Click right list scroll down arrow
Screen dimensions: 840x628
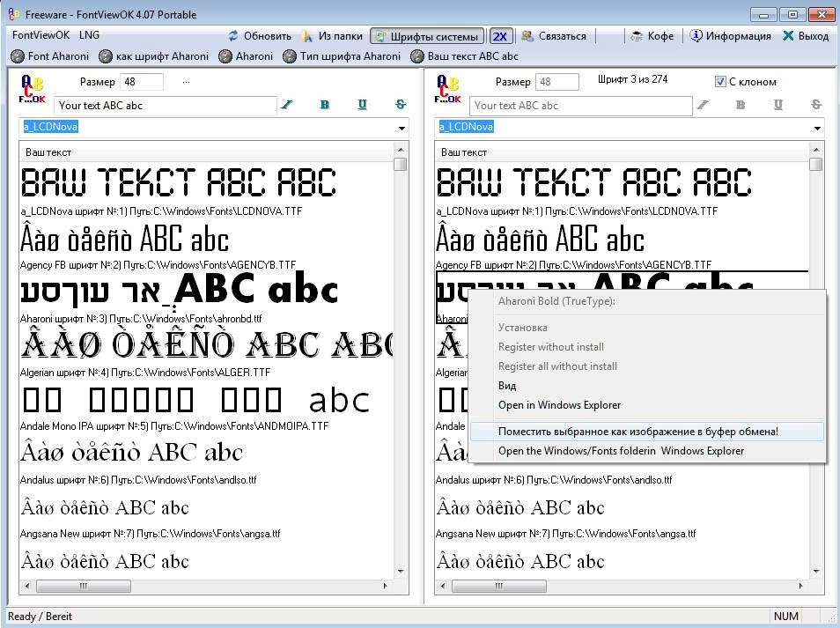click(x=816, y=572)
